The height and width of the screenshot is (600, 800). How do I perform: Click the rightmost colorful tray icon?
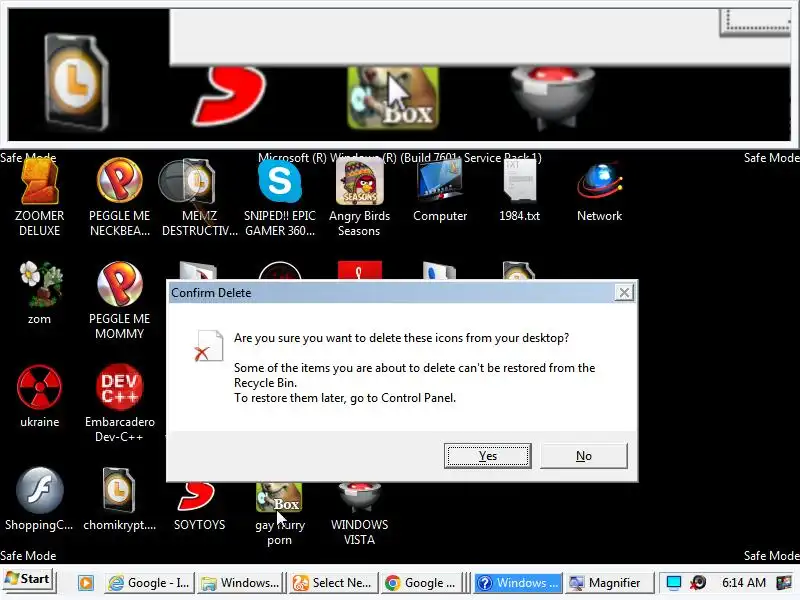(x=784, y=583)
